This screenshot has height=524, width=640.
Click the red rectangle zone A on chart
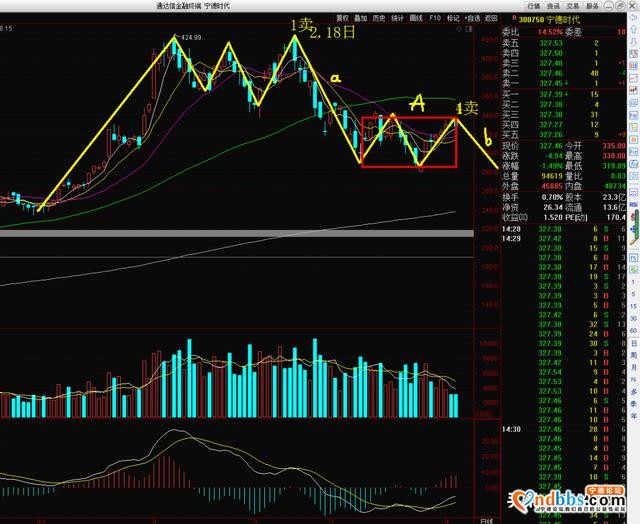pos(408,142)
